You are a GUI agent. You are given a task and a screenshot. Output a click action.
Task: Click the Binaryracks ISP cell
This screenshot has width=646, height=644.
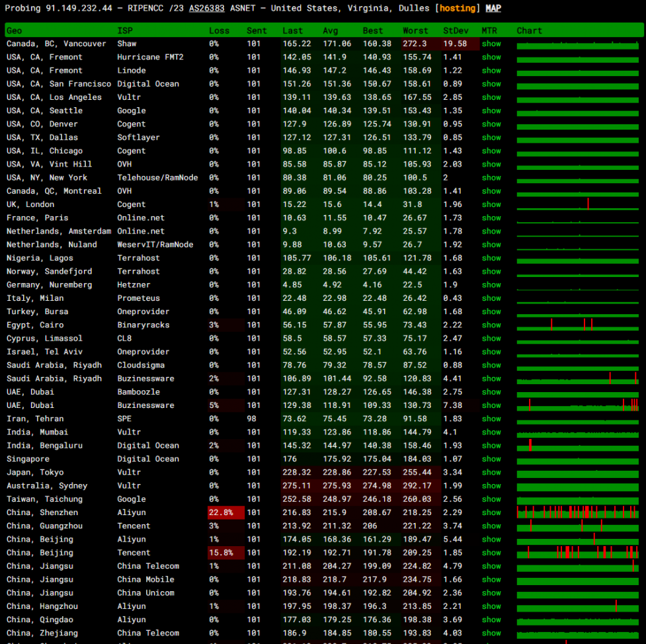click(143, 325)
